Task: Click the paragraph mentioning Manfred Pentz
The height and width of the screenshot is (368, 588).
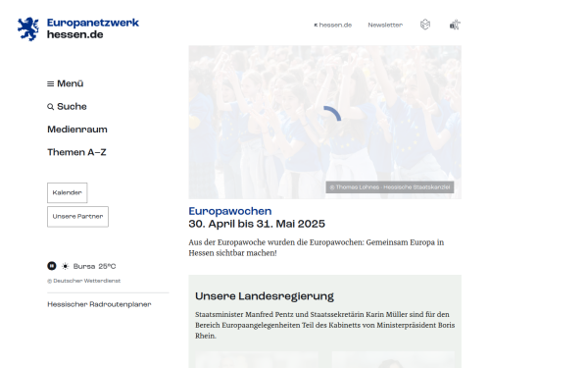Action: 324,325
